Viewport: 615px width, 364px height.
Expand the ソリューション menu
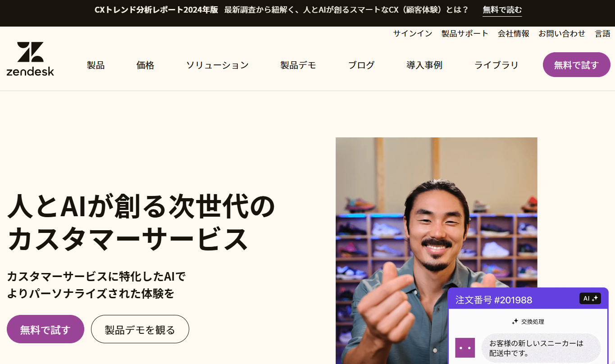pyautogui.click(x=217, y=65)
